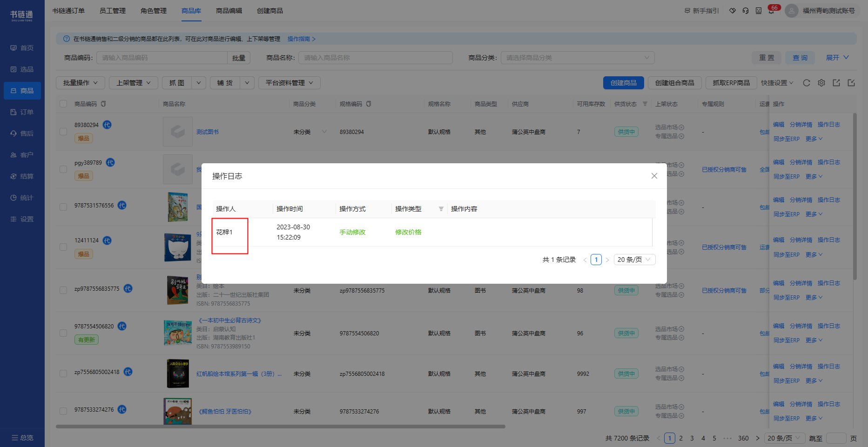Click the 重置 reset button

(767, 58)
